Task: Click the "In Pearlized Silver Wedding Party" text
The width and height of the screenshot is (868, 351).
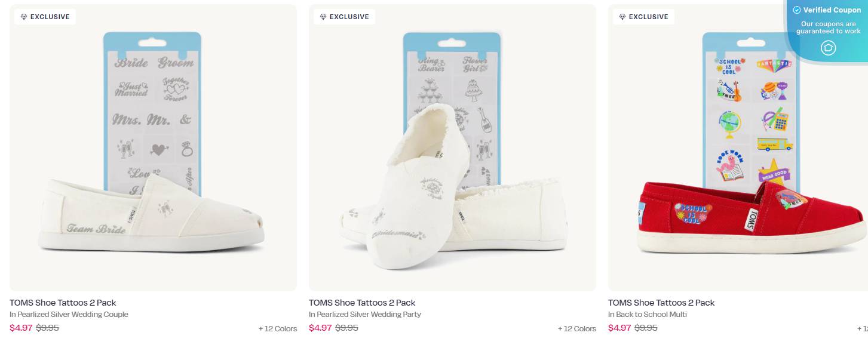Action: 365,315
